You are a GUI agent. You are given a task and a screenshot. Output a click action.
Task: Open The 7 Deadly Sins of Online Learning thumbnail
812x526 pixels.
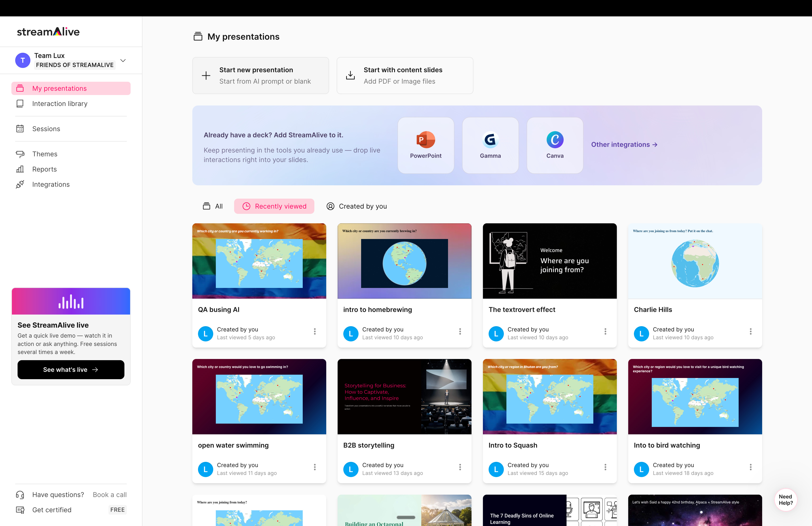coord(550,510)
